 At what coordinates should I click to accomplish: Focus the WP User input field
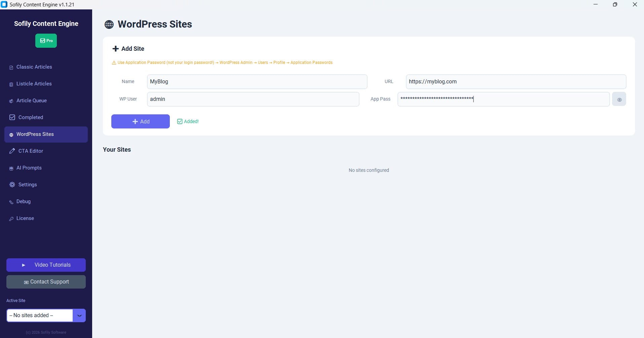[x=253, y=99]
